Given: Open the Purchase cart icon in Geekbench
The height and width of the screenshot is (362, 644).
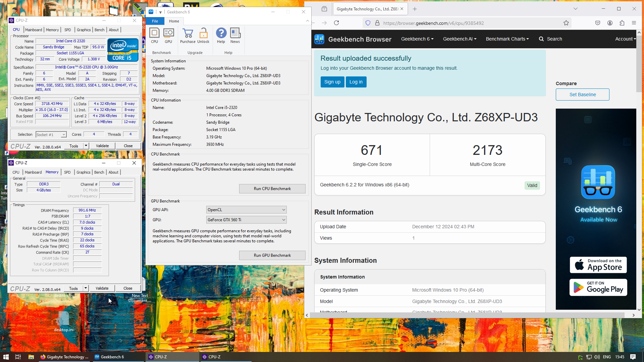Looking at the screenshot, I should click(x=187, y=36).
